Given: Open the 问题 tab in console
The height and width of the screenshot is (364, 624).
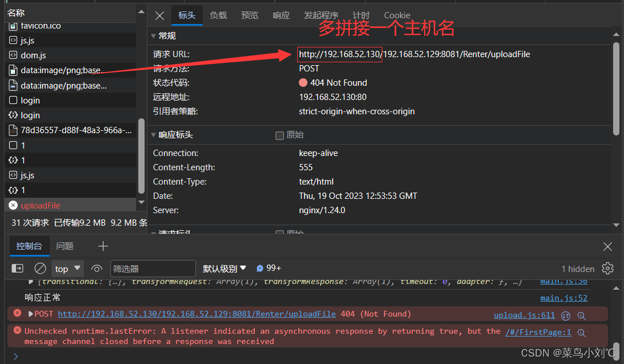Looking at the screenshot, I should (x=65, y=246).
